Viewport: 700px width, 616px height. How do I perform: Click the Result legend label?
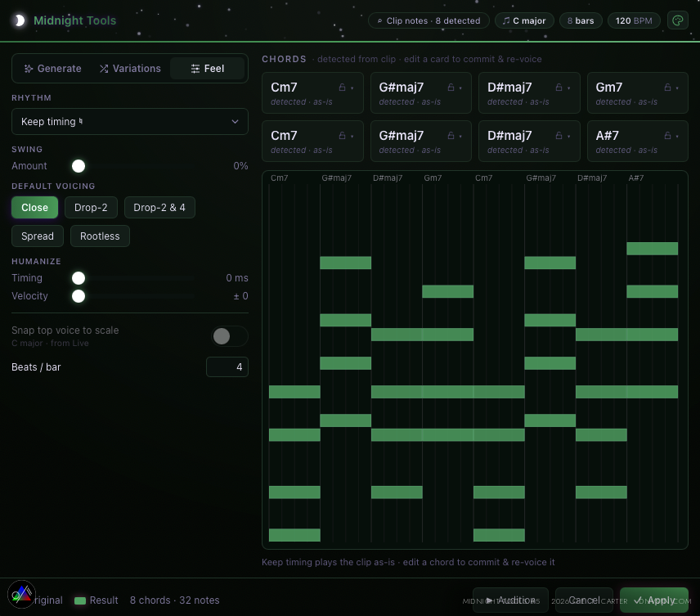(x=104, y=600)
